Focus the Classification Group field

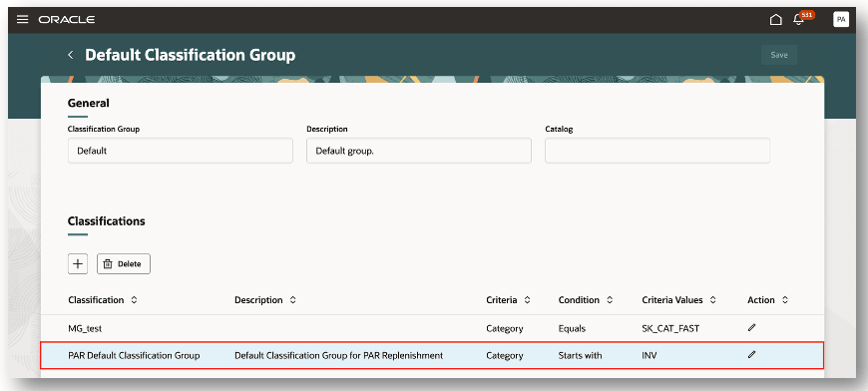click(x=180, y=151)
